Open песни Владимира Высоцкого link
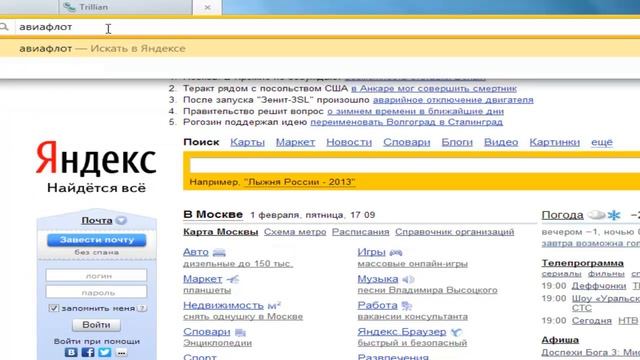Image resolution: width=640 pixels, height=360 pixels. (x=427, y=290)
